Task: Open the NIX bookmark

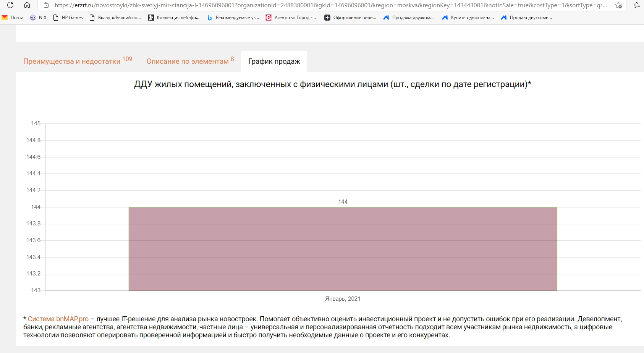Action: click(x=38, y=18)
